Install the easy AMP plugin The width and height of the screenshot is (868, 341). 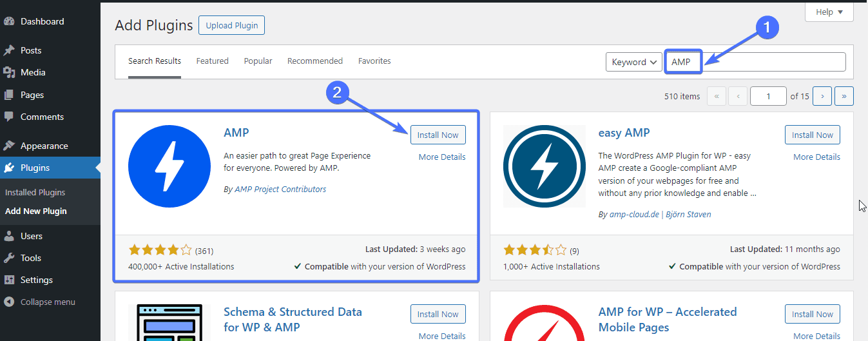(813, 135)
